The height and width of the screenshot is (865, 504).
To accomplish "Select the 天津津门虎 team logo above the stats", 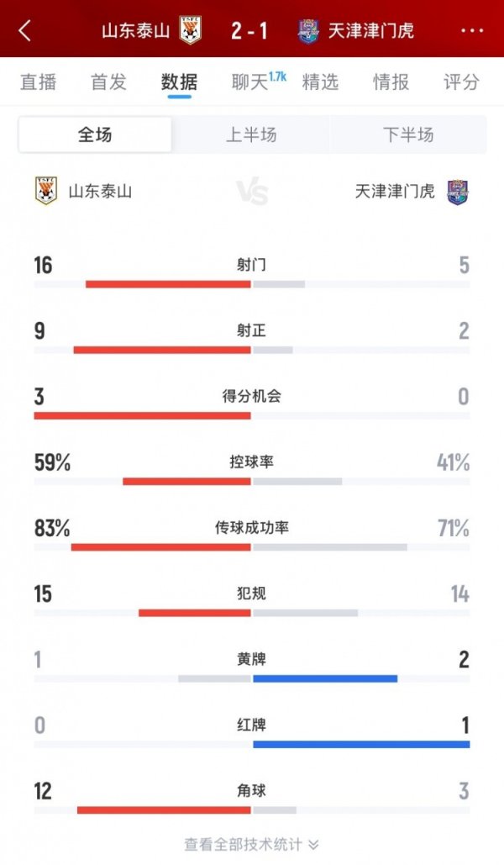I will click(457, 190).
